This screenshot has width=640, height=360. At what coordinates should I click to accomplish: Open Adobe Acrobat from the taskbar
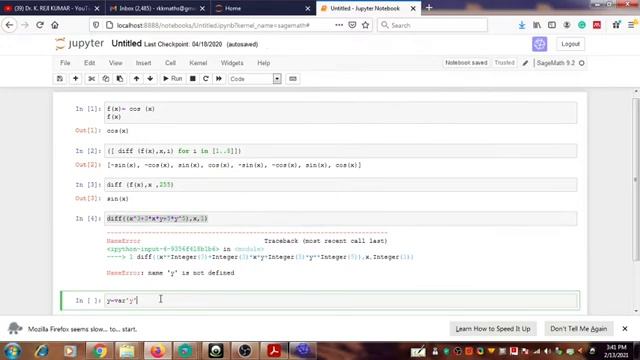274,351
